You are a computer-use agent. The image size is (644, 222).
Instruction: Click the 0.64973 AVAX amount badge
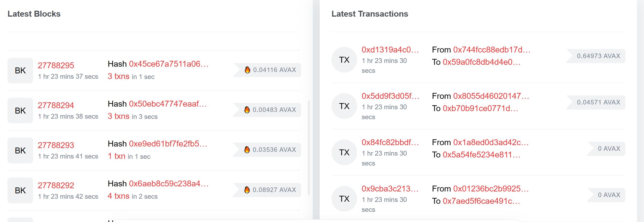(x=598, y=56)
